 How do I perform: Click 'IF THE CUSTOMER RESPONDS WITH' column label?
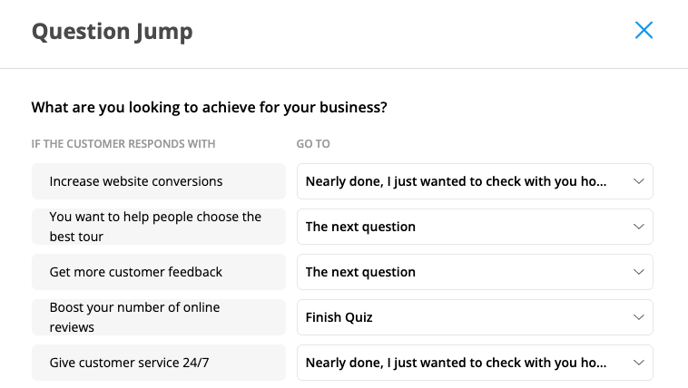[123, 144]
